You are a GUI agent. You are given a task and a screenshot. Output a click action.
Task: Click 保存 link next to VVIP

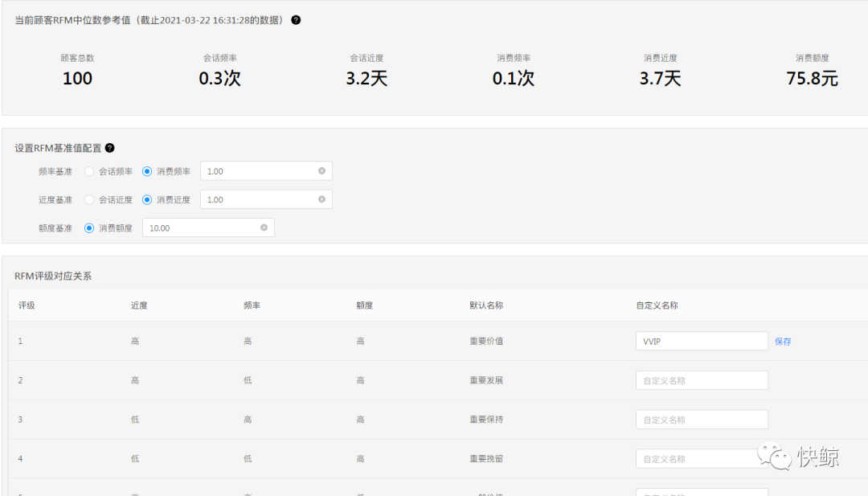783,342
